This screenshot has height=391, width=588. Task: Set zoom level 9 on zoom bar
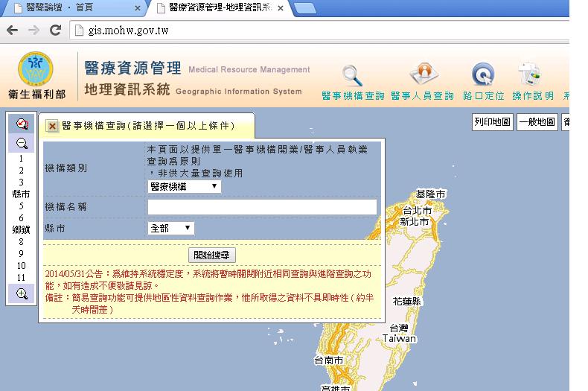22,254
